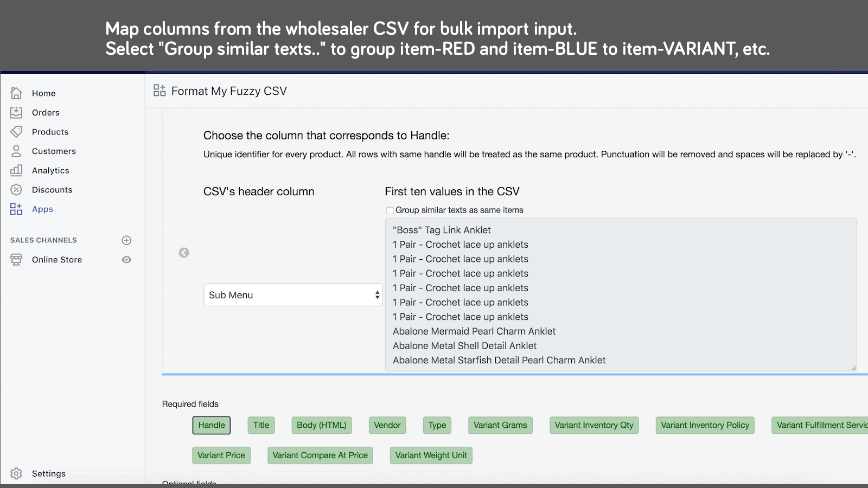Click the Analytics bar chart icon
The width and height of the screenshot is (868, 488).
pos(16,170)
